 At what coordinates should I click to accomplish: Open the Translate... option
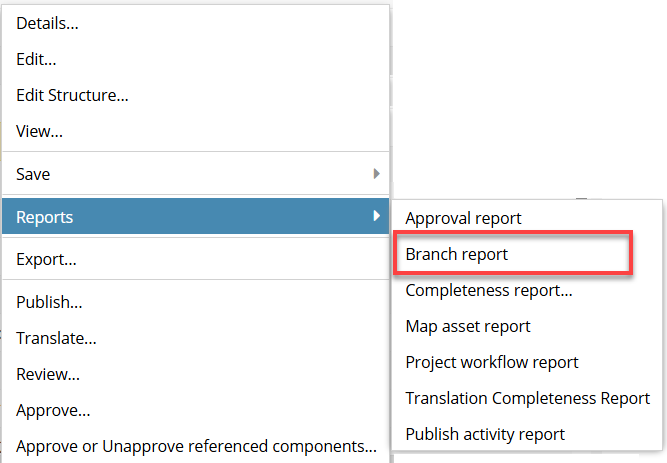[195, 338]
